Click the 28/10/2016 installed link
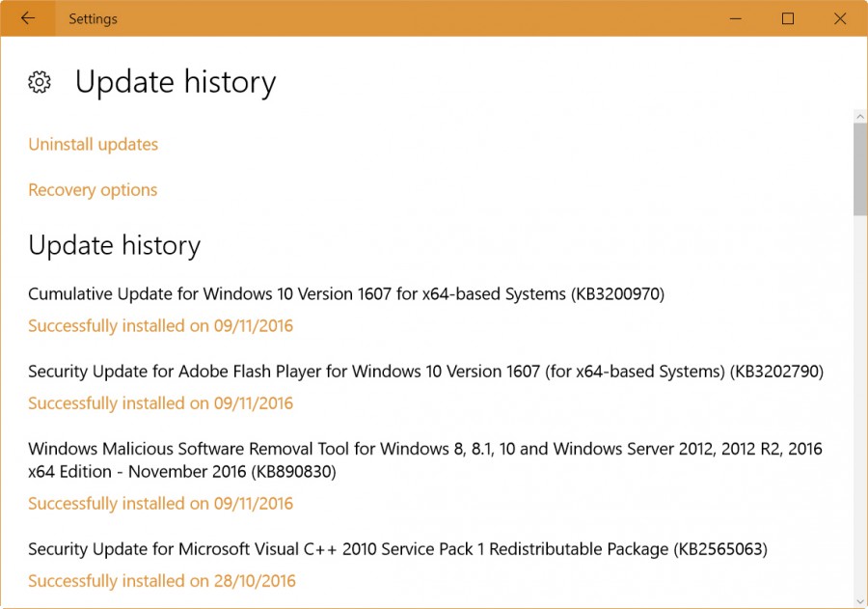The height and width of the screenshot is (609, 868). click(x=162, y=580)
